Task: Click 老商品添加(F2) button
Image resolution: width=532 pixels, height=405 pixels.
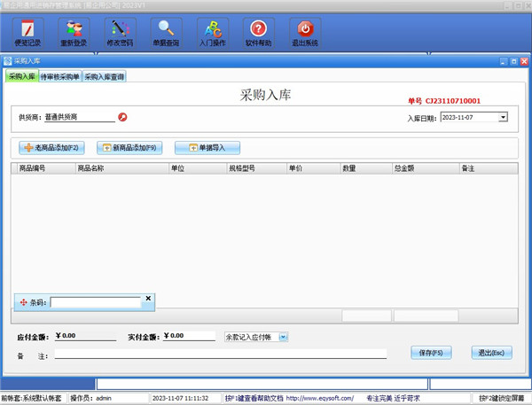Action: pos(51,148)
